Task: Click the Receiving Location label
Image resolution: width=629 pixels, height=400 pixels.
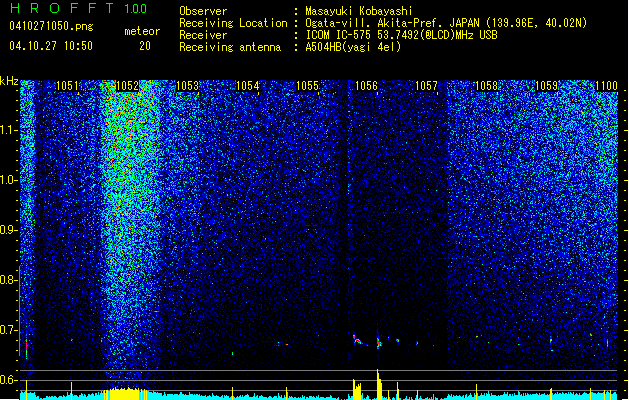Action: 233,23
